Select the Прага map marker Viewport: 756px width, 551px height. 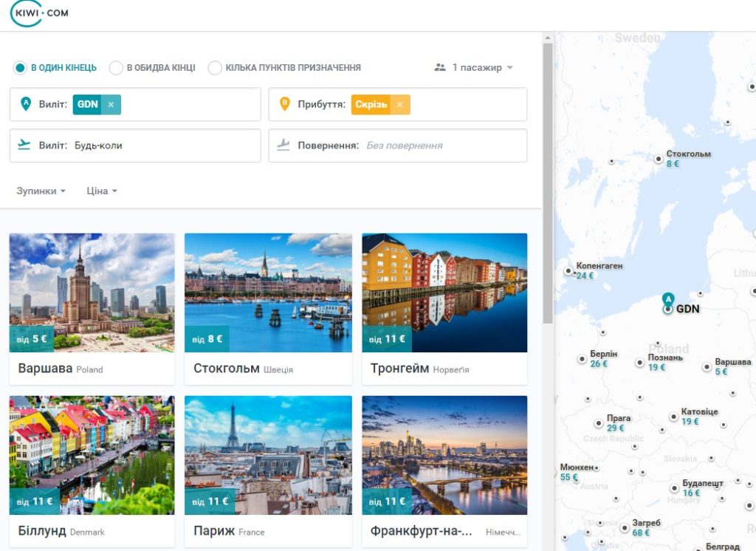[598, 423]
